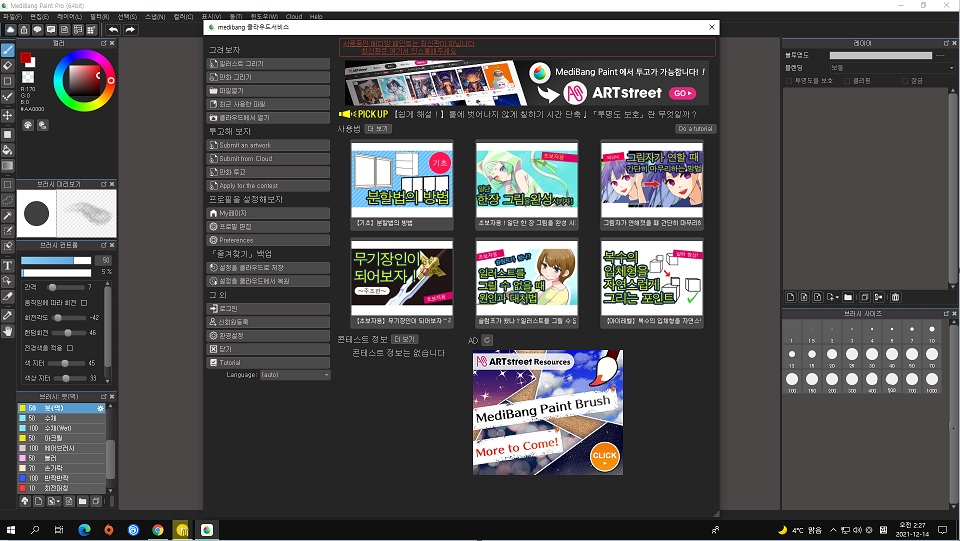Click the Redo arrow button
The width and height of the screenshot is (960, 541).
pos(130,29)
